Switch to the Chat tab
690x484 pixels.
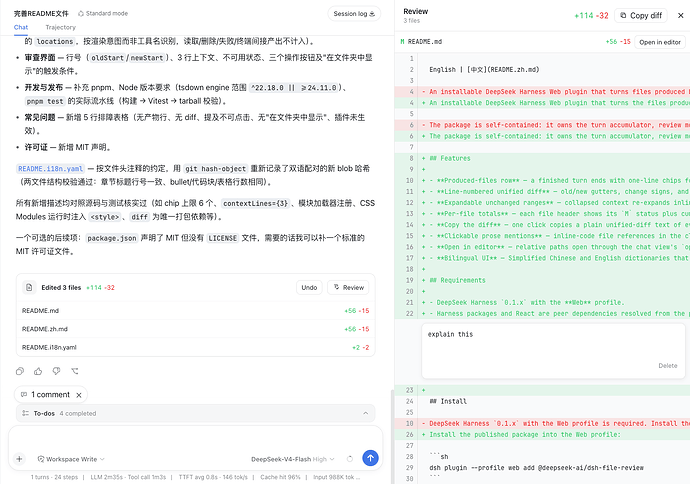click(x=21, y=27)
